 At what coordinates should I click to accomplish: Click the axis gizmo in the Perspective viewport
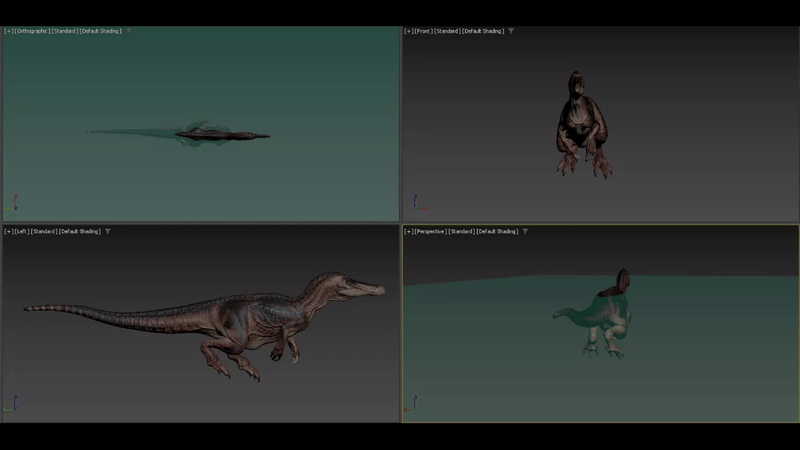point(410,404)
